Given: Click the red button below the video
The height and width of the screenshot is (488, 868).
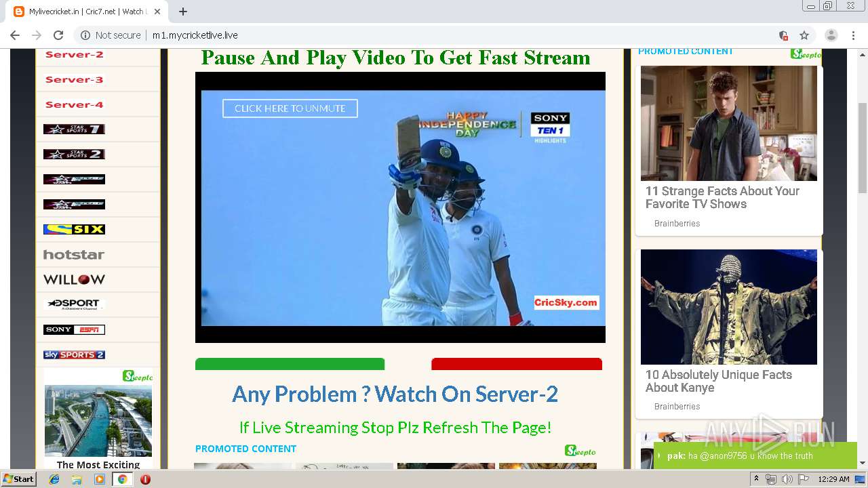Looking at the screenshot, I should tap(517, 364).
